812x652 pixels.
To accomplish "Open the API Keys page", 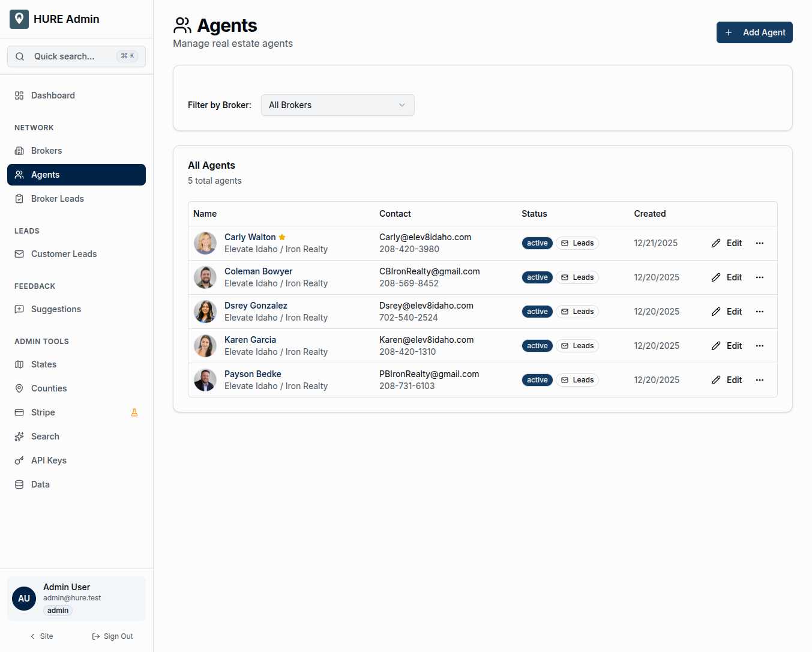I will 49,460.
